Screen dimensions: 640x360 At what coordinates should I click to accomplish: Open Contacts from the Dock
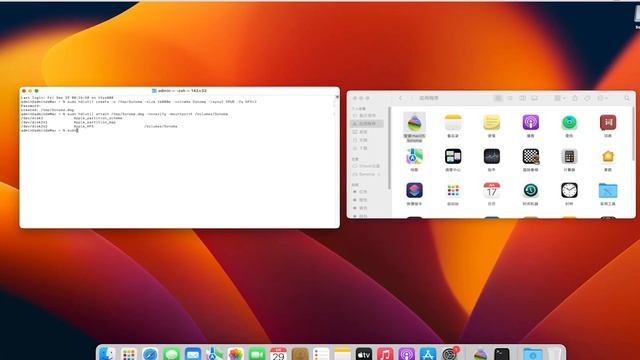click(x=300, y=354)
